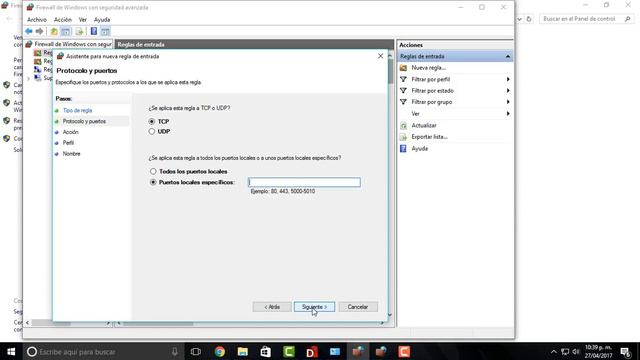The image size is (640, 360).
Task: Click the Exportar lista icon in Acciones
Action: click(403, 137)
